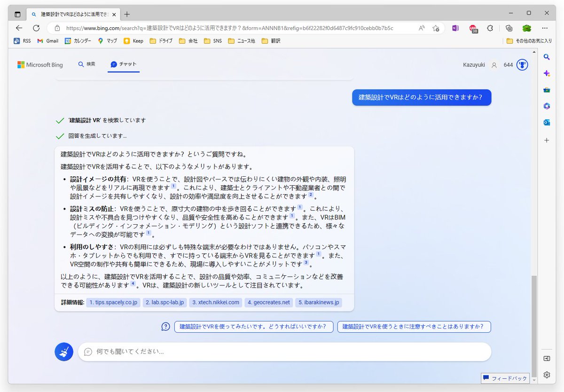Image resolution: width=564 pixels, height=392 pixels.
Task: Refresh the Bing page
Action: click(x=36, y=28)
